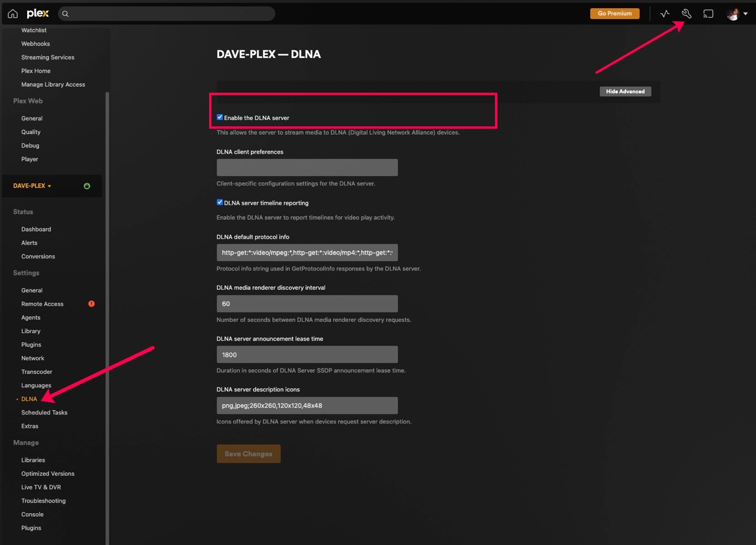
Task: Collapse advanced settings with Hide Advanced
Action: click(x=625, y=91)
